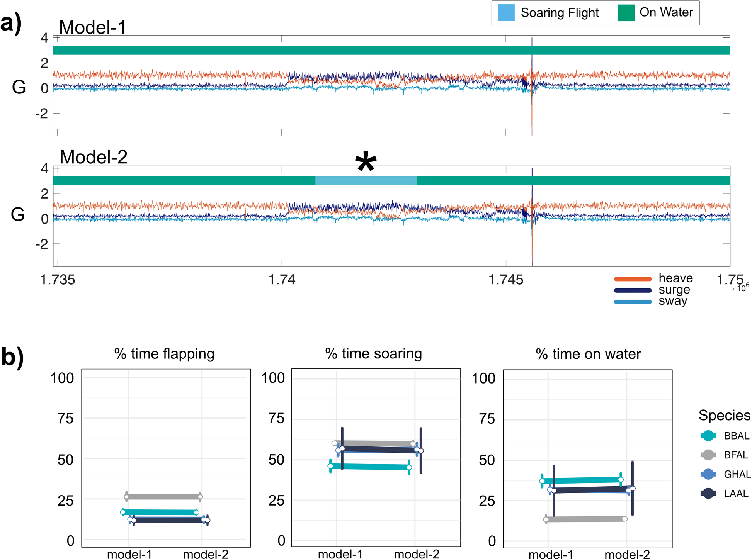752x560 pixels.
Task: Click the Model-1 plot title
Action: pos(93,27)
